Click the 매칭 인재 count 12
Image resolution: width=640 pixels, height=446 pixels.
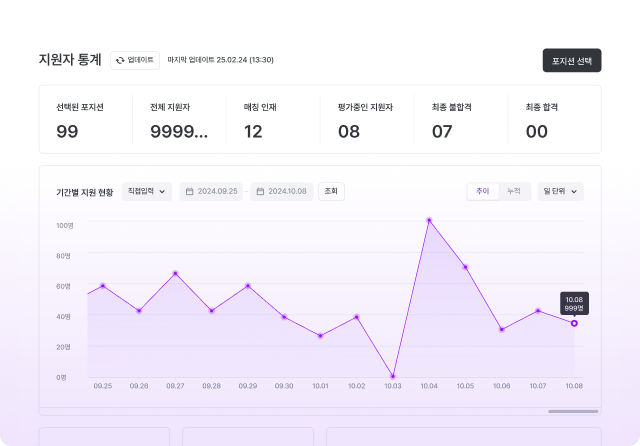(x=253, y=131)
